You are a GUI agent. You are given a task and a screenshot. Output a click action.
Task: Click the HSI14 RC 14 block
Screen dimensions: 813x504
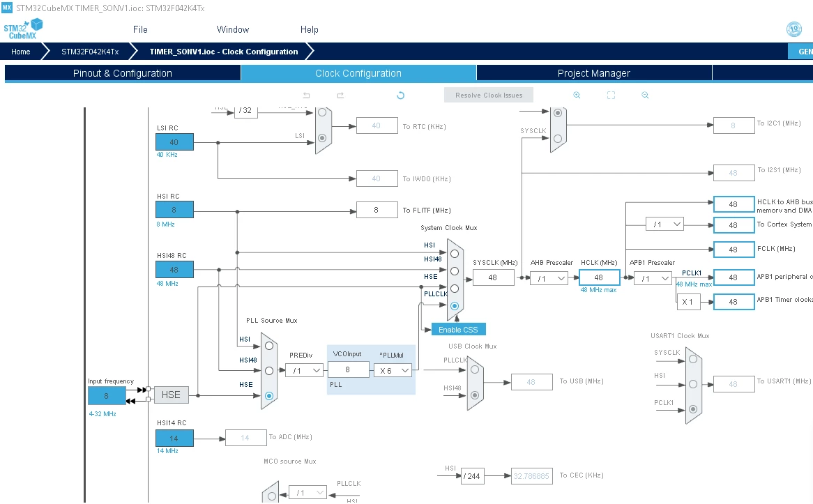coord(175,438)
